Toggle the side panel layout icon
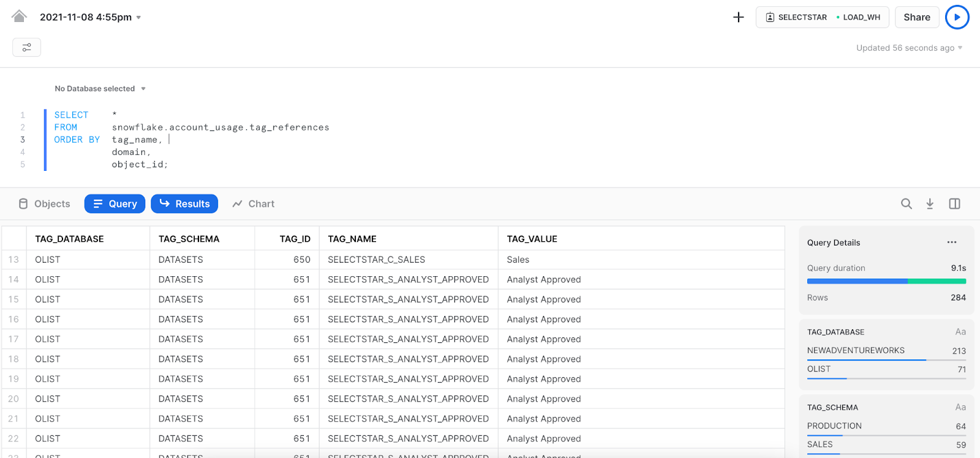 (x=954, y=204)
